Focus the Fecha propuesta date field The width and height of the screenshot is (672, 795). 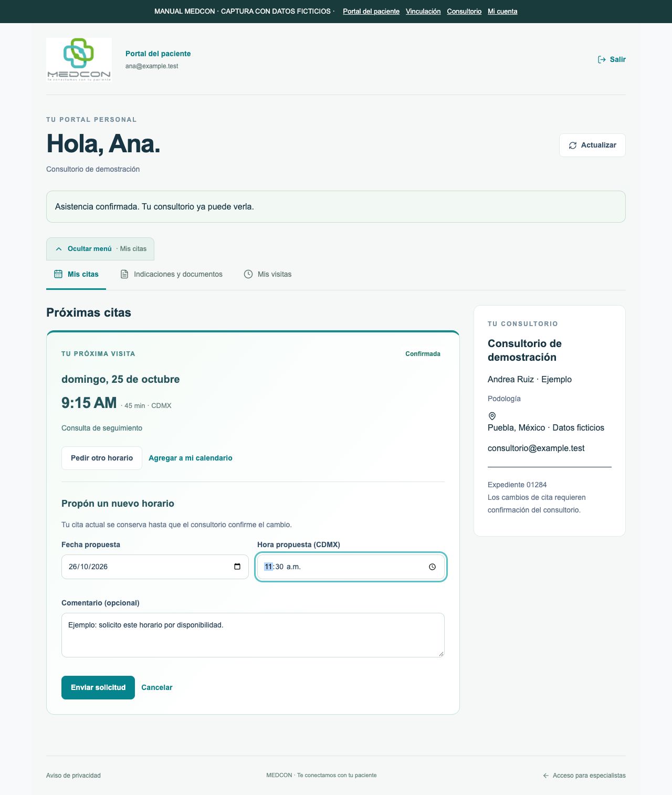pyautogui.click(x=155, y=567)
